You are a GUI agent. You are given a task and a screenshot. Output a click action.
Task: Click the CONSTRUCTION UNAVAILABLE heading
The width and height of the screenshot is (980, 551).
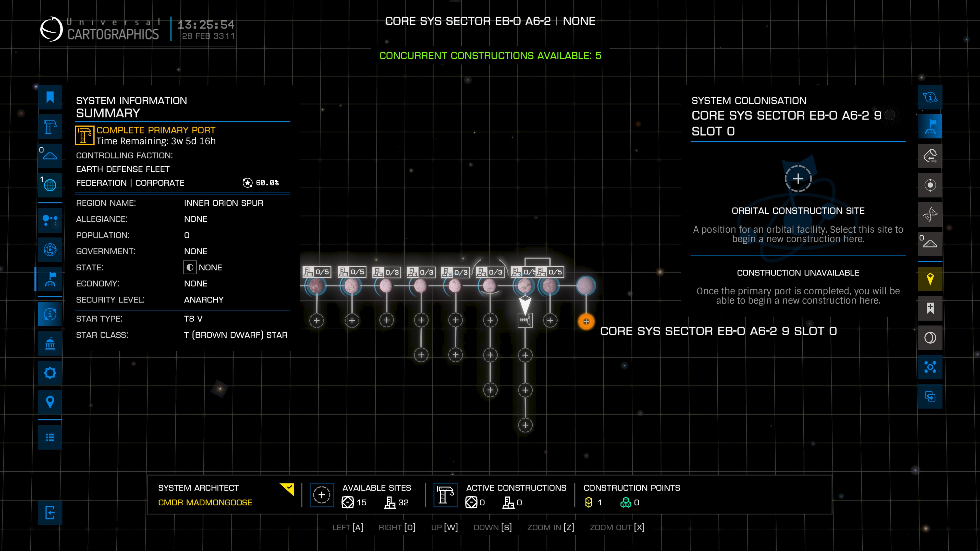click(x=798, y=273)
